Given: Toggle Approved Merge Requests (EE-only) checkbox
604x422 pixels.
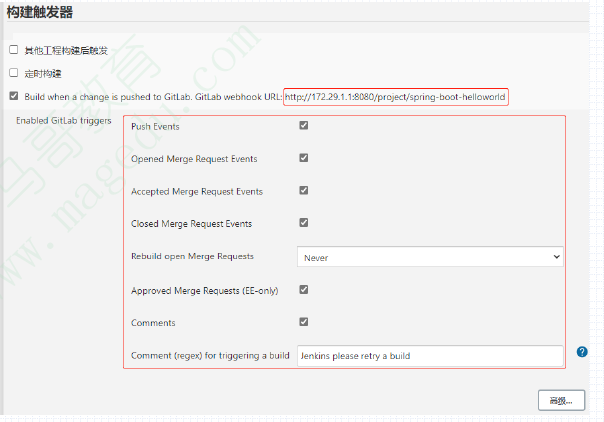Looking at the screenshot, I should [x=304, y=290].
